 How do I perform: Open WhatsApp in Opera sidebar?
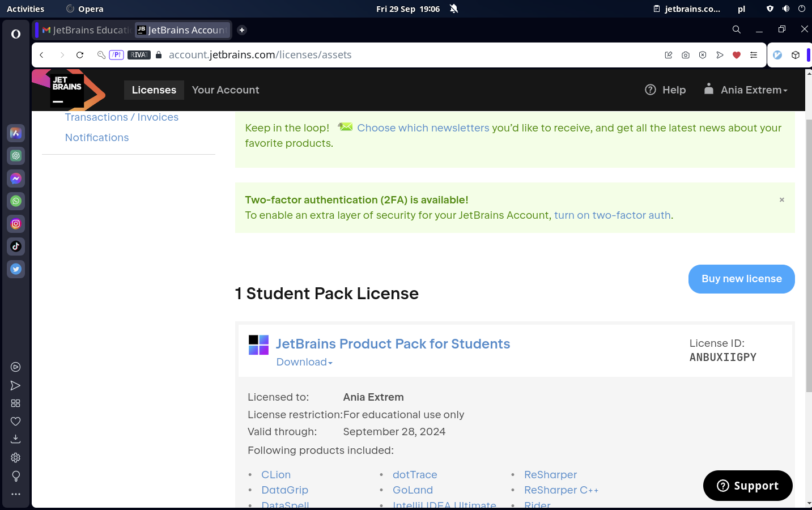16,201
